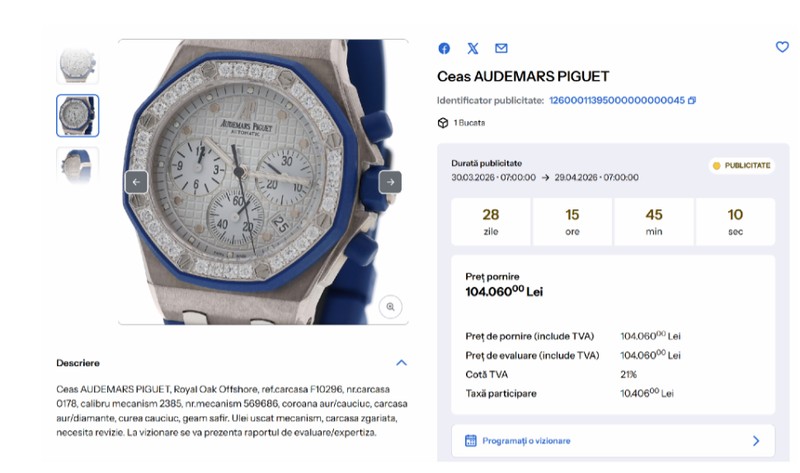Open Programați o vizionare arrow

click(756, 441)
